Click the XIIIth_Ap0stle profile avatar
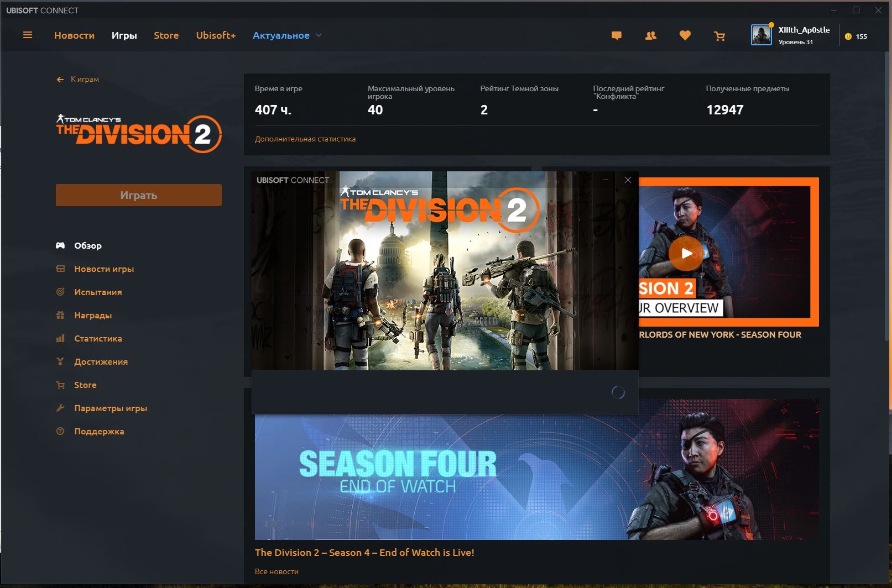Screen dimensions: 892x588 pos(761,35)
